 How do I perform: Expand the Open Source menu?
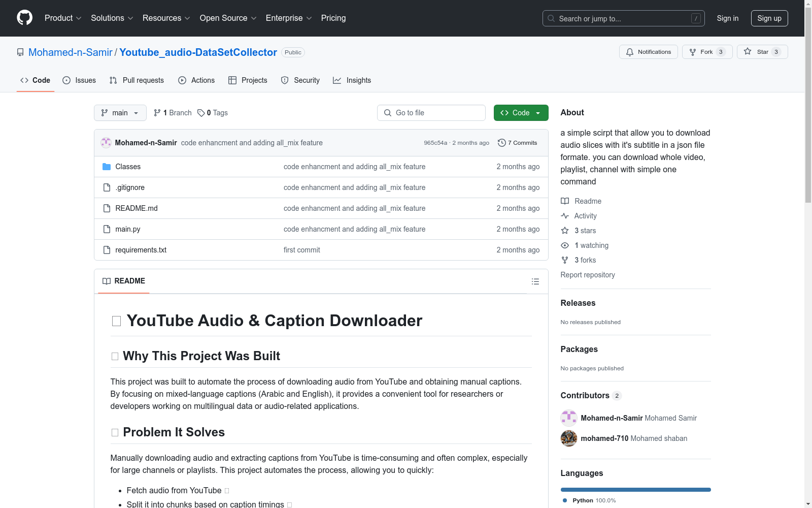[x=228, y=18]
